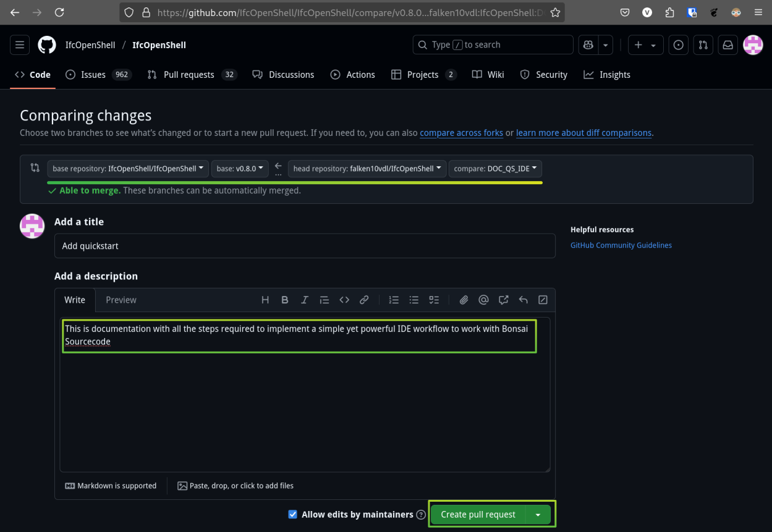Insert a saved reply
This screenshot has height=532, width=772.
click(x=523, y=300)
